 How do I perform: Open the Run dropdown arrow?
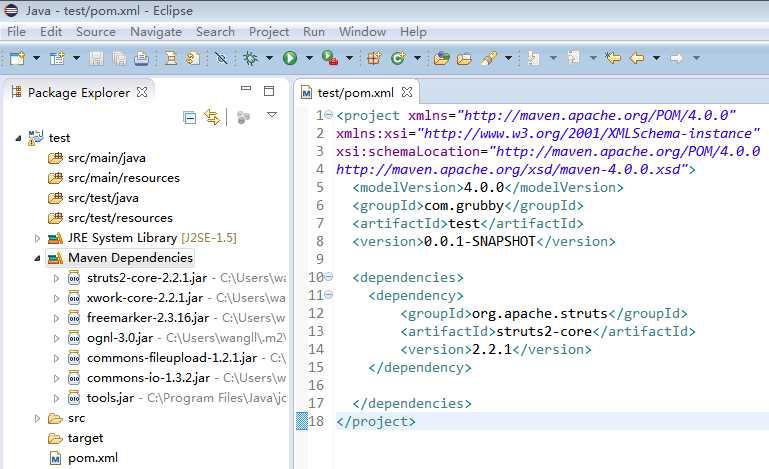pos(309,58)
